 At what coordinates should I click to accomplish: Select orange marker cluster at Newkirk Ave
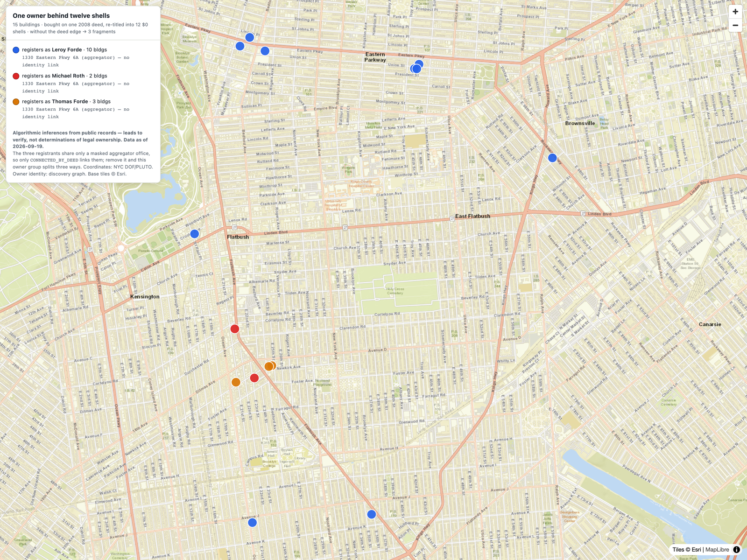point(270,366)
